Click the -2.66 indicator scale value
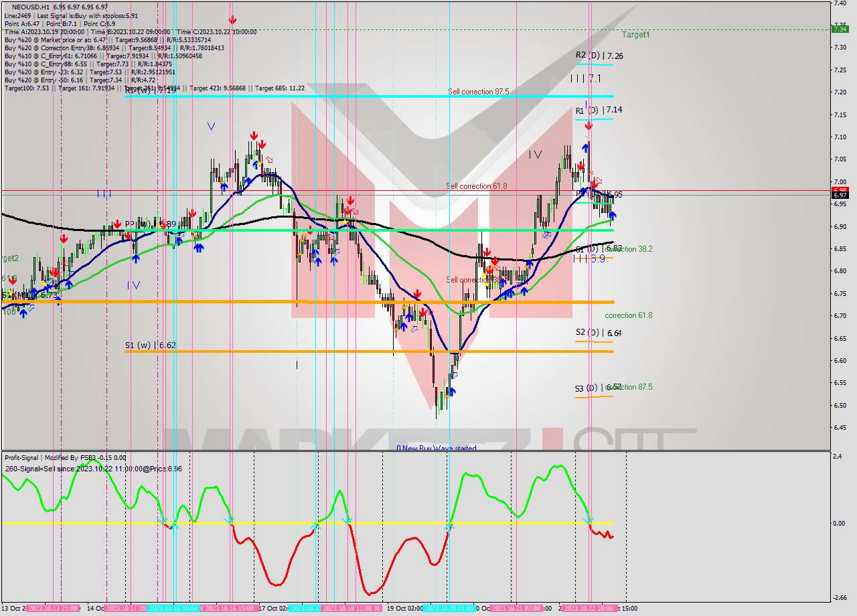Image resolution: width=857 pixels, height=616 pixels. 840,598
